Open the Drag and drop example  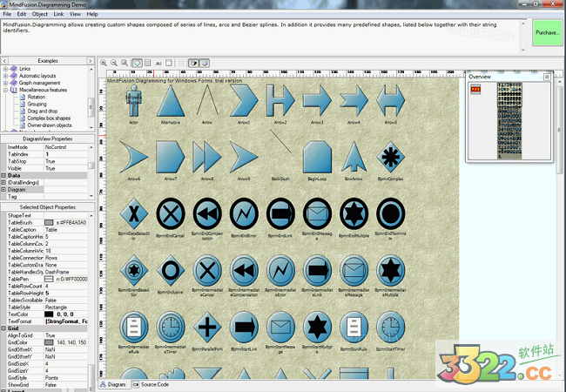click(43, 112)
